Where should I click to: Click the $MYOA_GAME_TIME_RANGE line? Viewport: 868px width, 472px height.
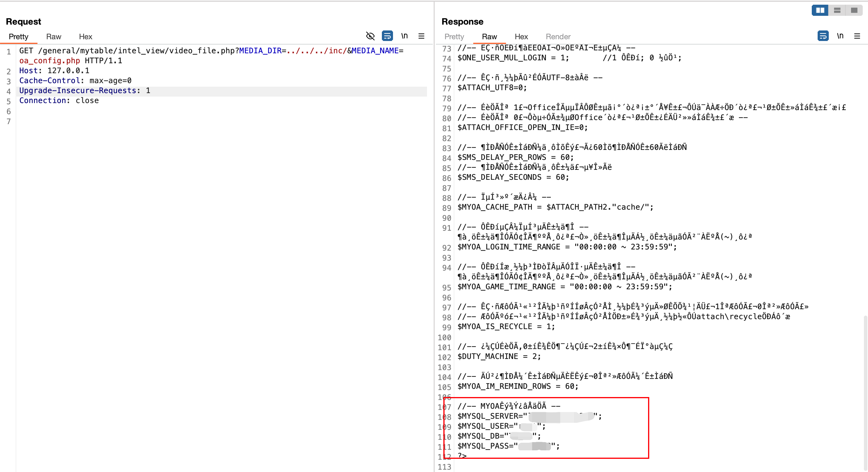coord(564,287)
